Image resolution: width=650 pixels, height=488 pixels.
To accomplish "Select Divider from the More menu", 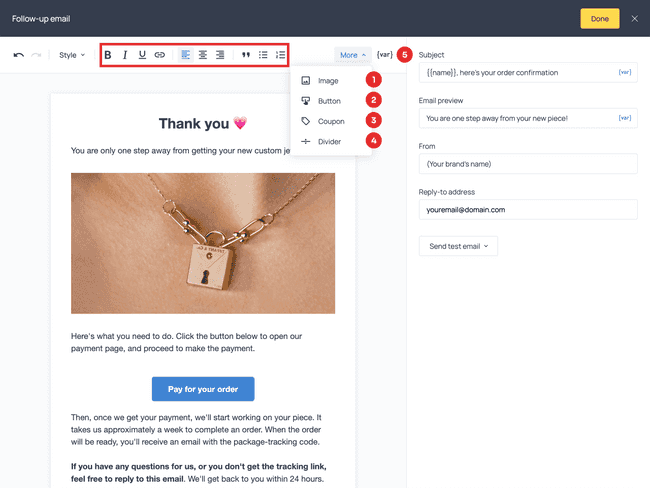I will tap(331, 141).
